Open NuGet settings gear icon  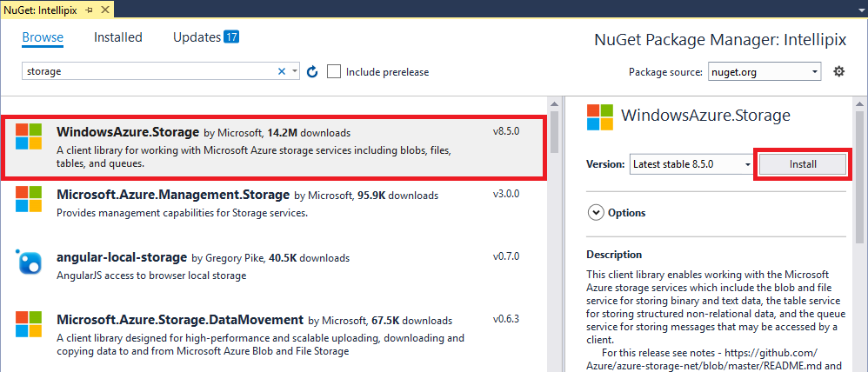839,71
